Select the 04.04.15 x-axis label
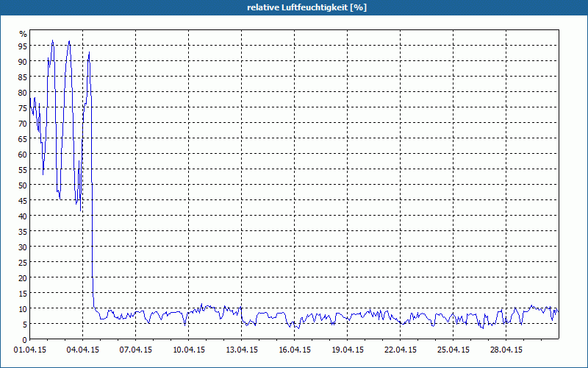The width and height of the screenshot is (588, 368). [x=83, y=350]
